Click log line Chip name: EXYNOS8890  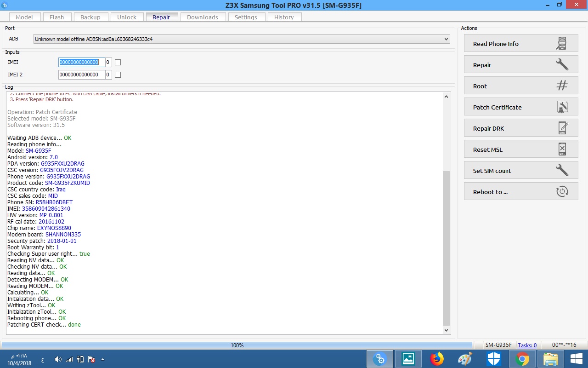(x=39, y=228)
